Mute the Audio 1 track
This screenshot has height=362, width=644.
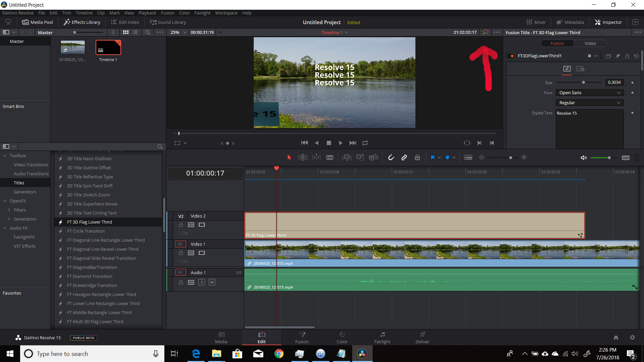click(x=212, y=282)
